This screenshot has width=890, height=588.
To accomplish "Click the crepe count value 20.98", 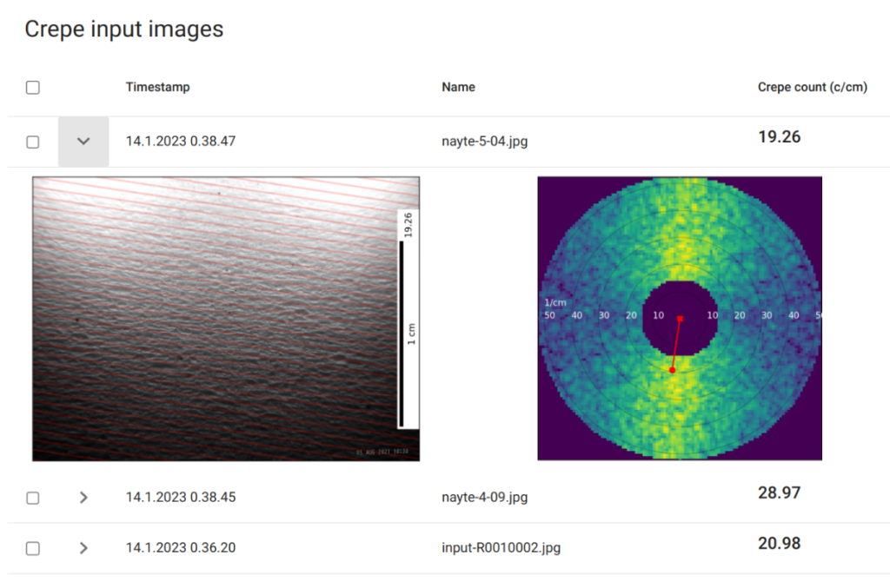I will pyautogui.click(x=780, y=543).
